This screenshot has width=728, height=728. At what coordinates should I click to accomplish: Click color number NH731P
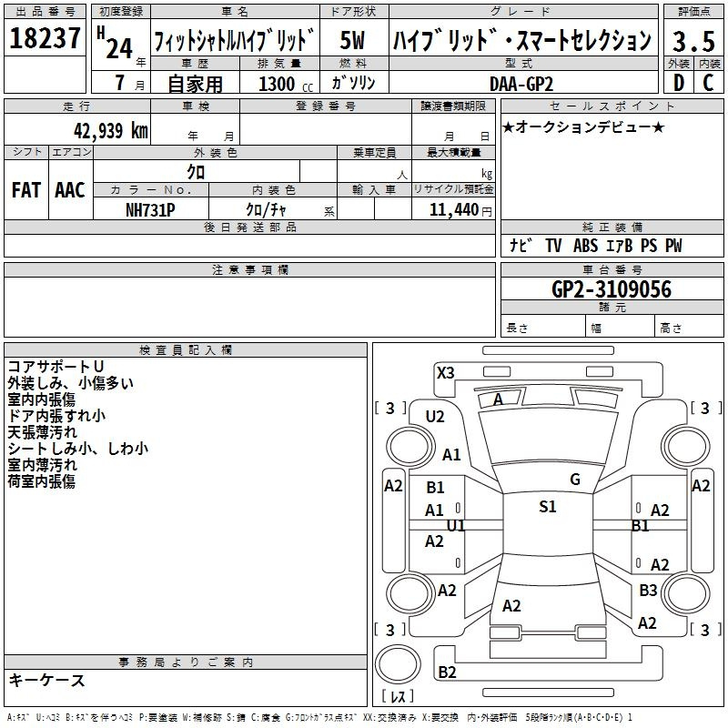pyautogui.click(x=150, y=210)
